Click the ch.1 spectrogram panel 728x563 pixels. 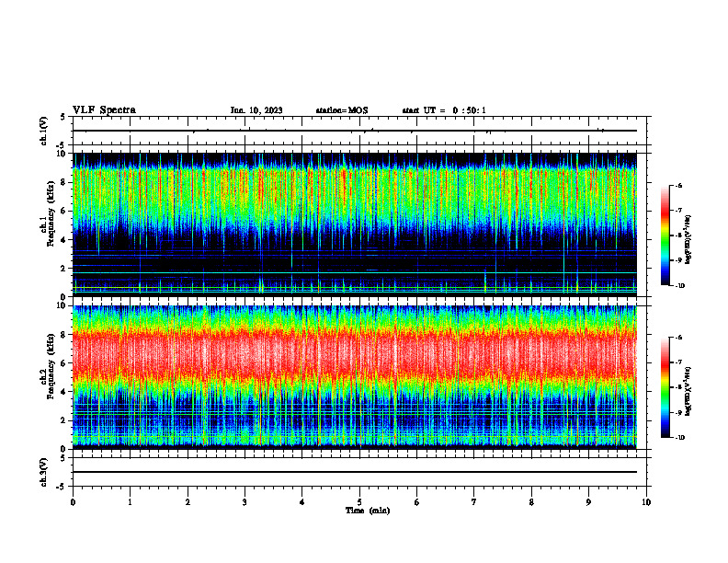coord(355,224)
